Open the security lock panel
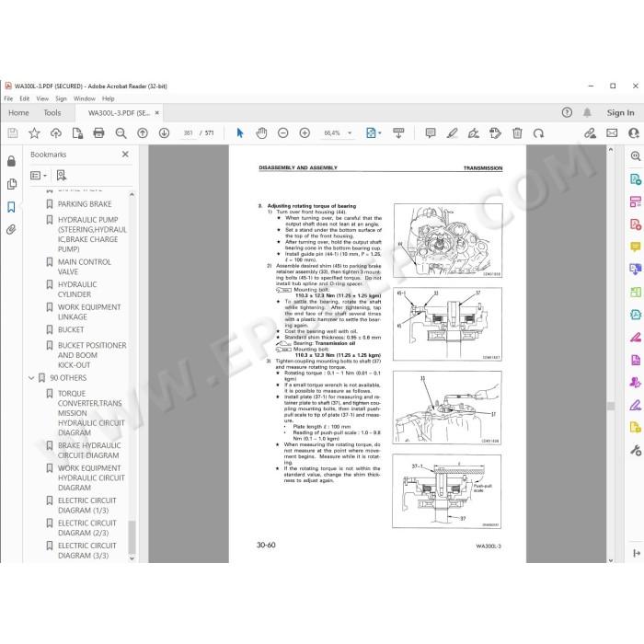Image resolution: width=644 pixels, height=644 pixels. tap(11, 161)
